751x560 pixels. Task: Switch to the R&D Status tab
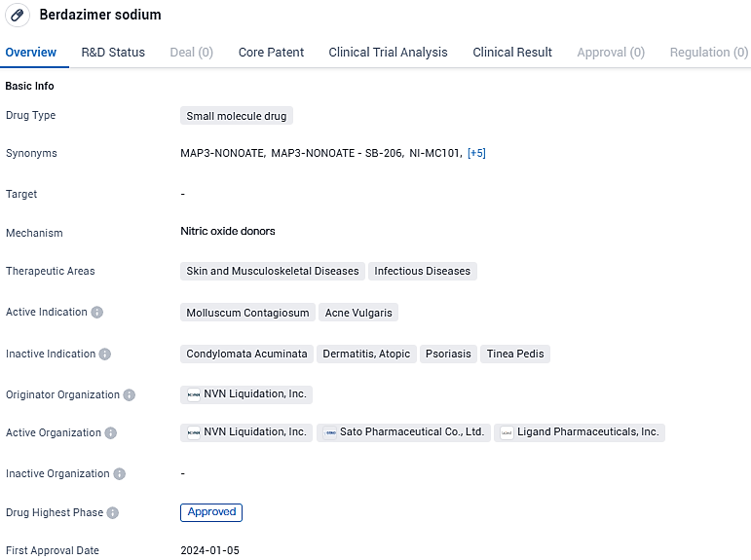(113, 53)
